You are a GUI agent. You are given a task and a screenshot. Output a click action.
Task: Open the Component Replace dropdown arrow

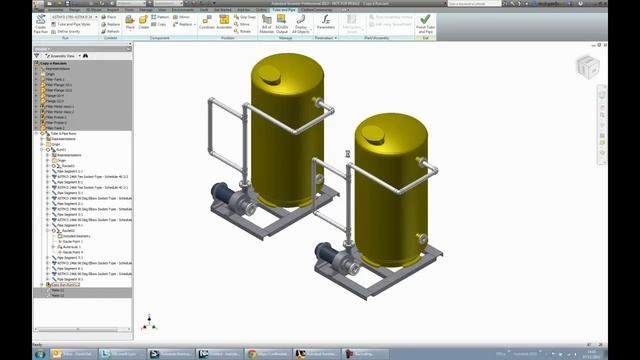[x=195, y=24]
